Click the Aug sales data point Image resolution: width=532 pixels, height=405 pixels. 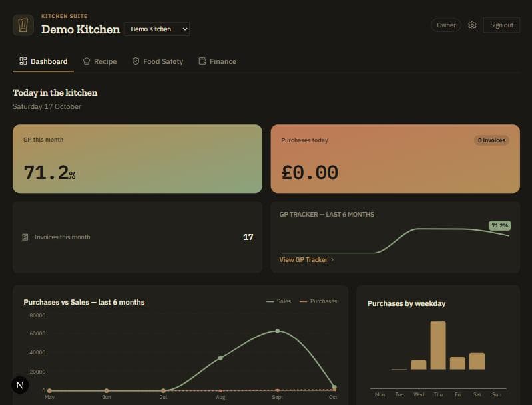[x=220, y=358]
